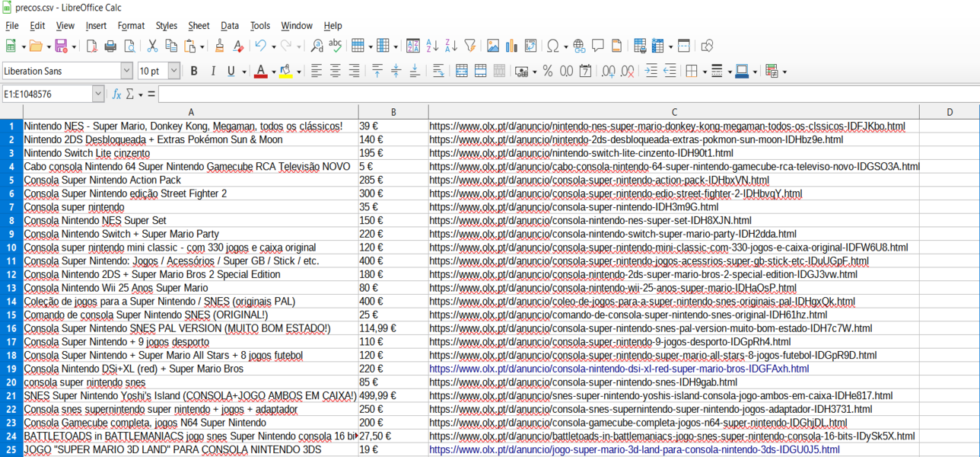980x457 pixels.
Task: Align cell text right
Action: [355, 71]
